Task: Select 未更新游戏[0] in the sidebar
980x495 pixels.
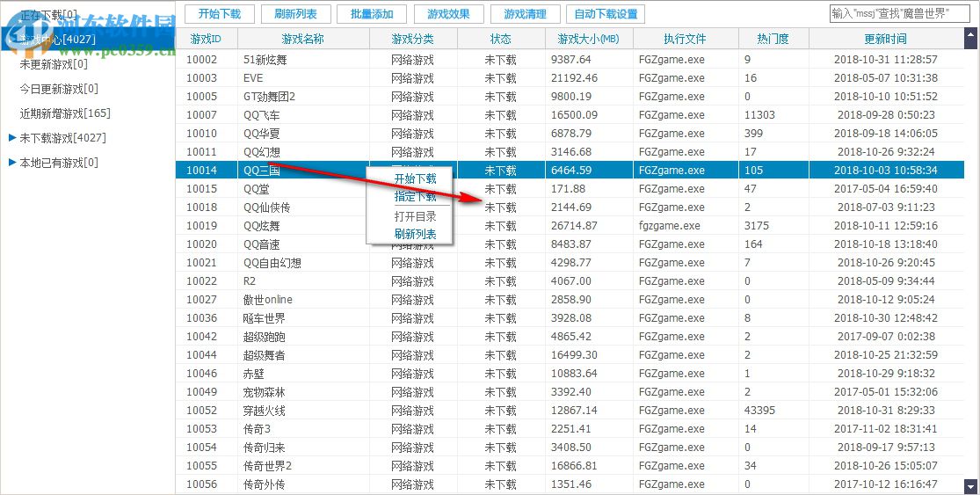Action: point(54,64)
